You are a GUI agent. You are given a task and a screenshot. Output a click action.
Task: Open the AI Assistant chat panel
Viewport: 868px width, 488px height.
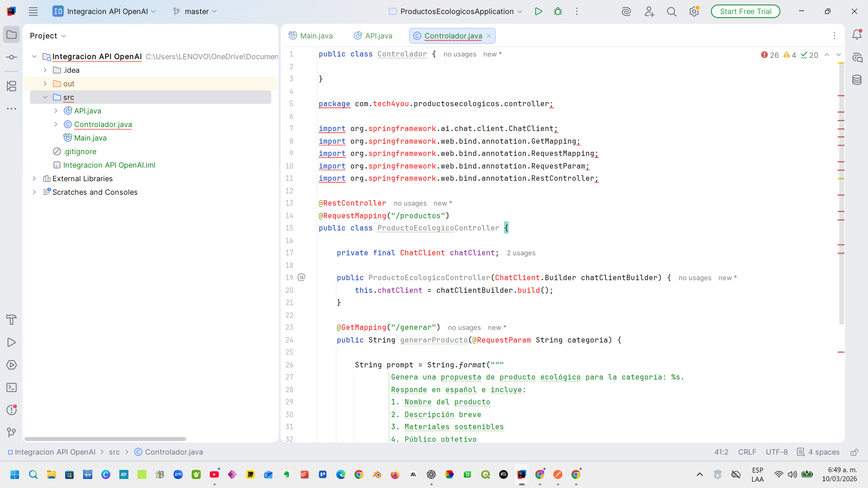point(857,57)
